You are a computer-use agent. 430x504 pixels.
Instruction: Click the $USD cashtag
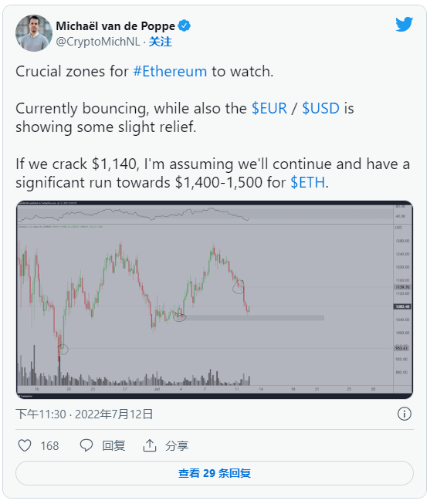320,108
